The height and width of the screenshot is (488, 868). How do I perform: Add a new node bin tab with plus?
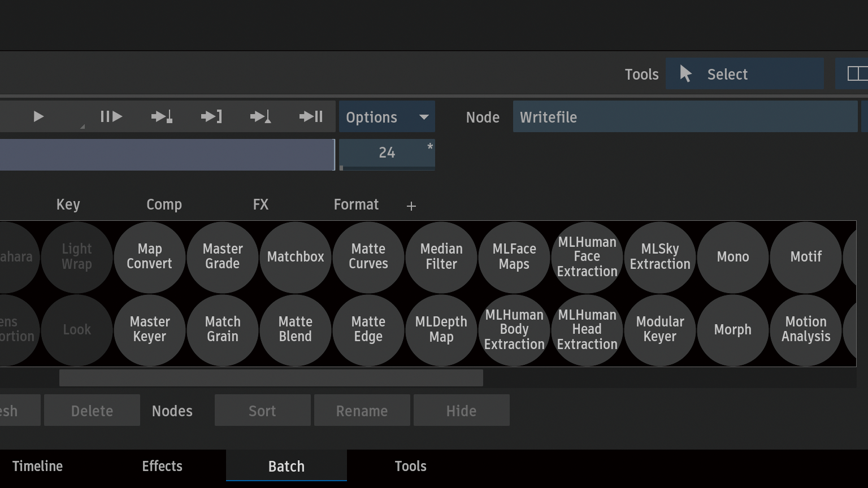tap(411, 206)
